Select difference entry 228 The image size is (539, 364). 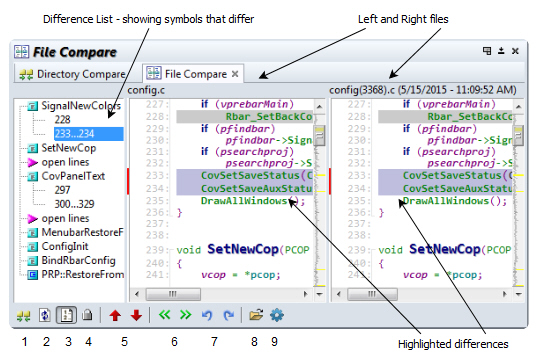(62, 120)
